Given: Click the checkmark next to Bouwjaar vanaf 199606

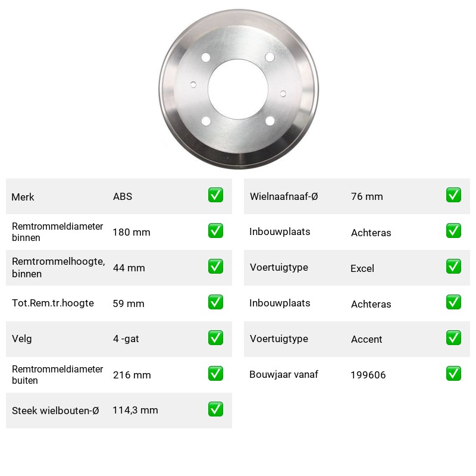Looking at the screenshot, I should (453, 374).
